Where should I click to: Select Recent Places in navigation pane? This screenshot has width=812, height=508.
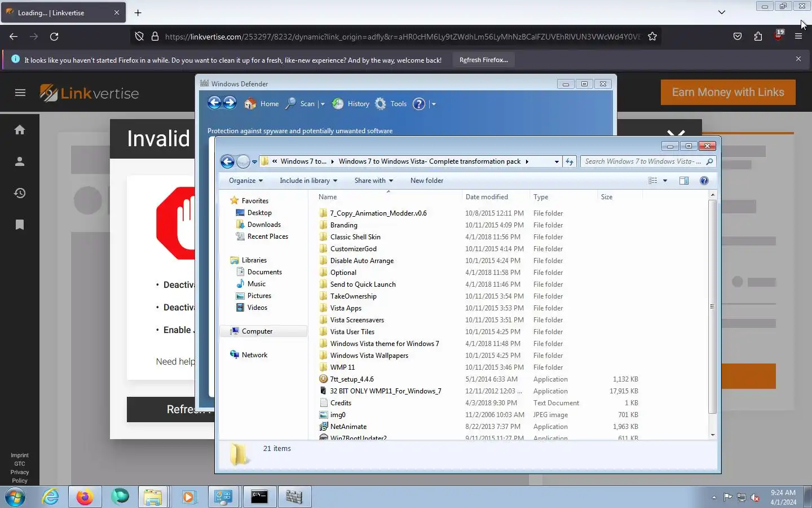tap(268, 237)
